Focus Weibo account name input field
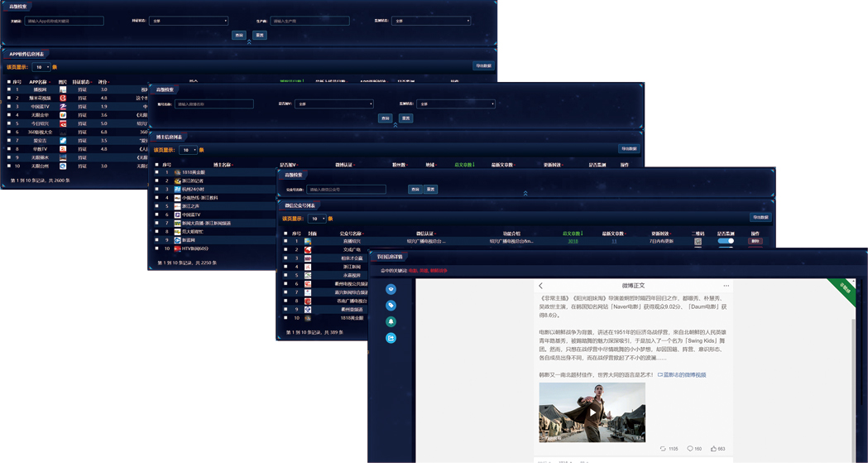 coord(214,104)
